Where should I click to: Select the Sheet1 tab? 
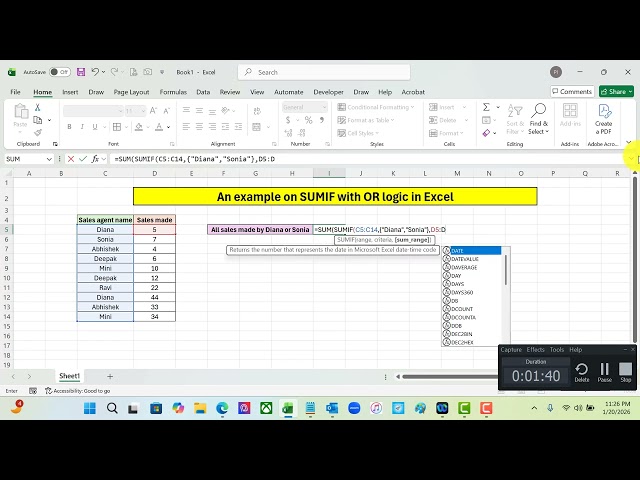pos(69,376)
